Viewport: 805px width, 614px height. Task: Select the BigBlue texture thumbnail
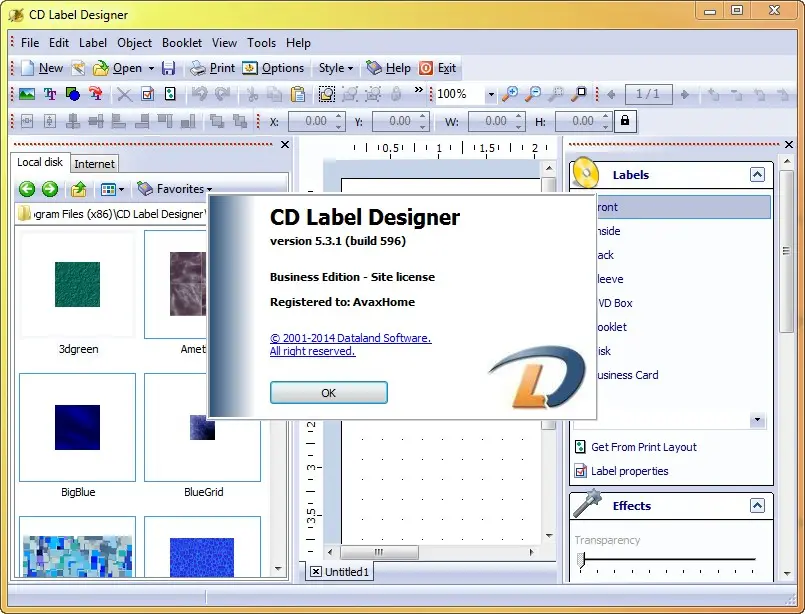(x=78, y=427)
